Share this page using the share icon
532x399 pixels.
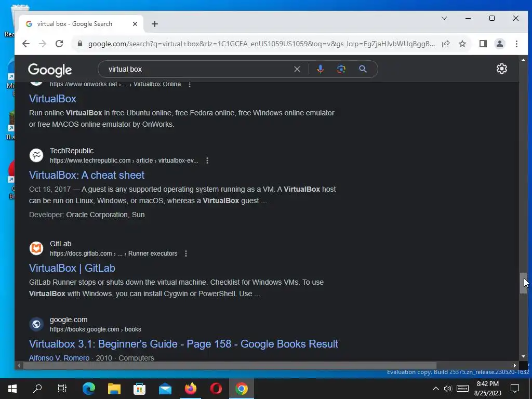click(446, 44)
